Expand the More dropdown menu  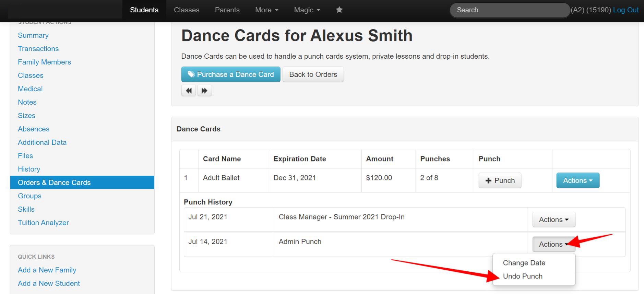(x=267, y=10)
